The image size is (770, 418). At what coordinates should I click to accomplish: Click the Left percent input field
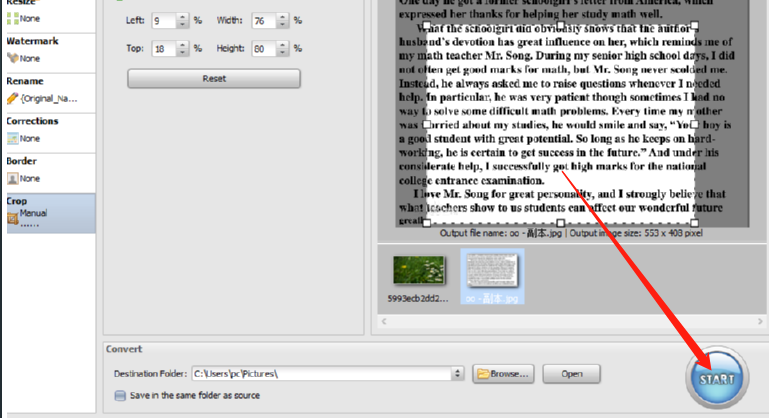coord(164,21)
